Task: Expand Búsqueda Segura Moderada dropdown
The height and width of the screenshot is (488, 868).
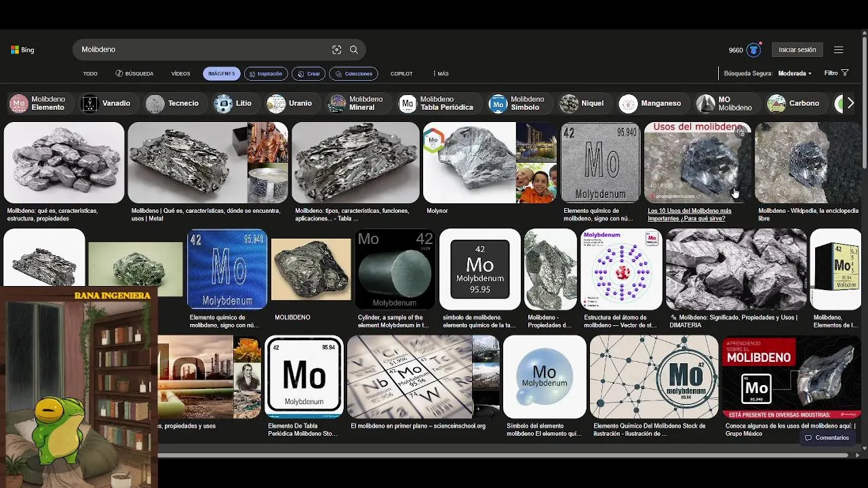Action: (794, 73)
